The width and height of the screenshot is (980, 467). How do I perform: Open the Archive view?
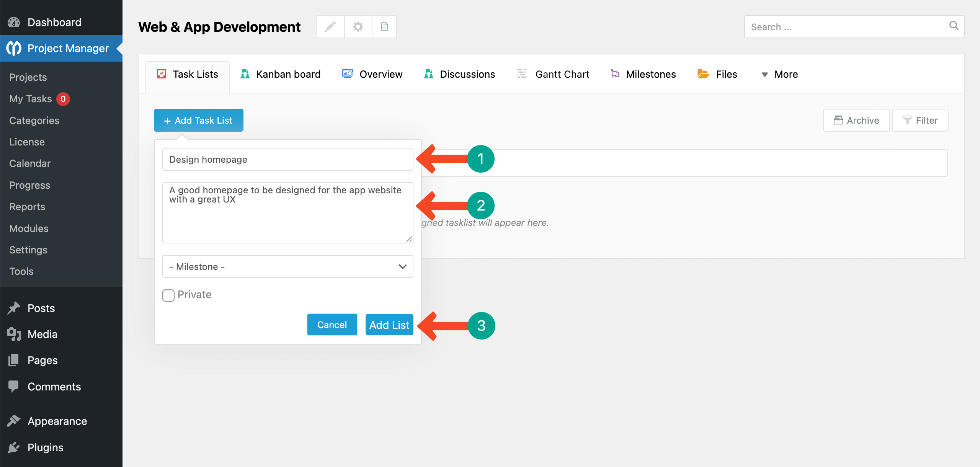[x=856, y=120]
